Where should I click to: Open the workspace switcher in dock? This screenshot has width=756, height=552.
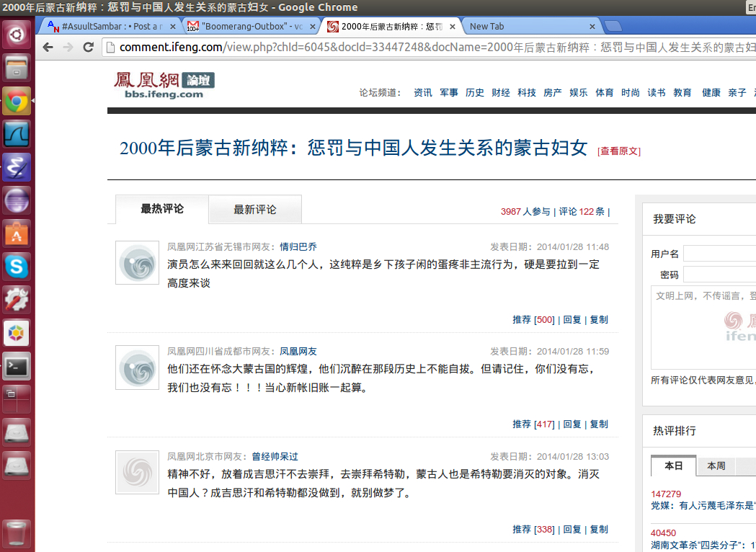[17, 399]
